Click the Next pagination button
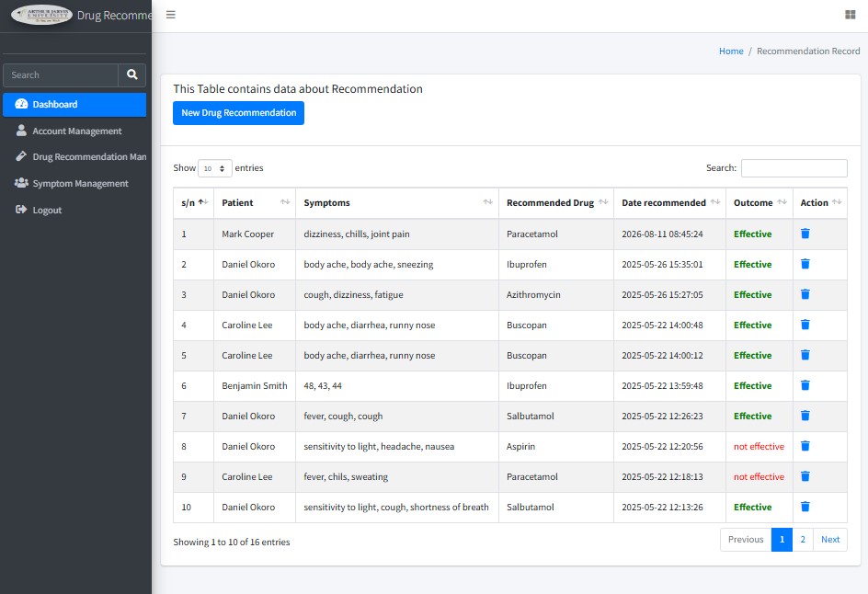868x594 pixels. tap(830, 540)
